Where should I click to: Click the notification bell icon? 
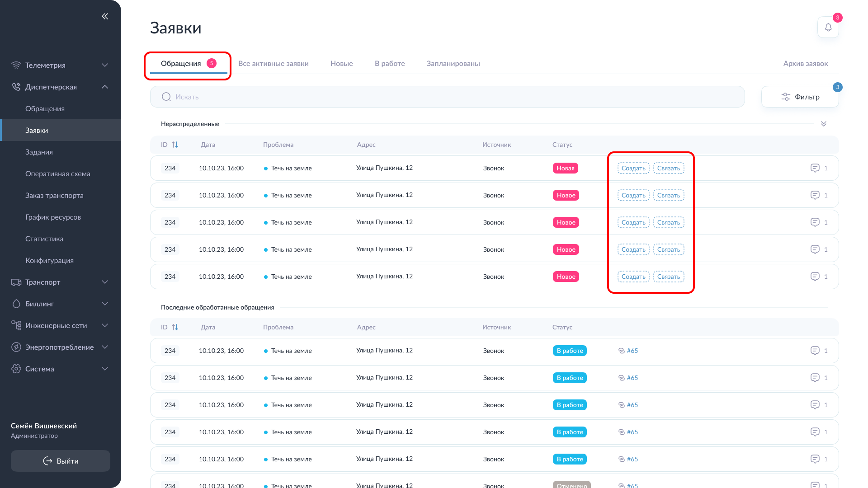click(x=828, y=28)
